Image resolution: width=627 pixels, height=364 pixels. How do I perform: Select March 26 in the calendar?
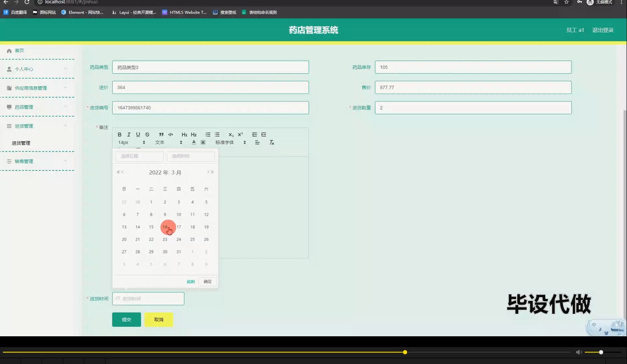pyautogui.click(x=206, y=239)
